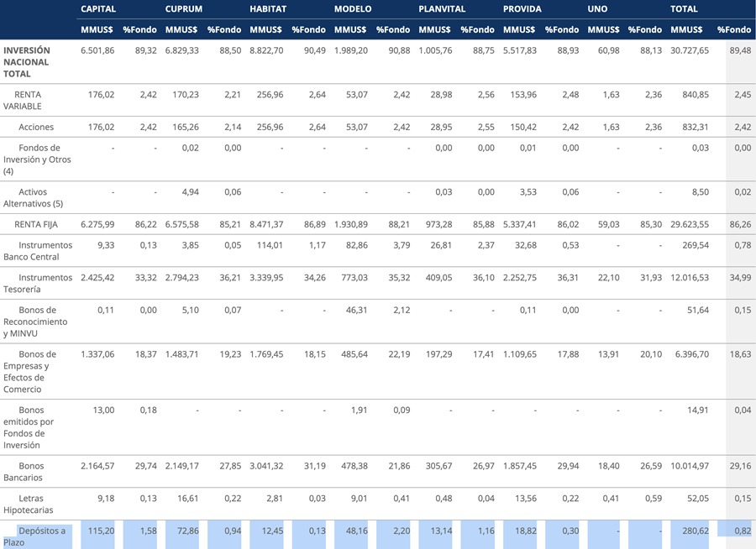756x549 pixels.
Task: Select the Bonos Bancarios row label
Action: [x=24, y=472]
